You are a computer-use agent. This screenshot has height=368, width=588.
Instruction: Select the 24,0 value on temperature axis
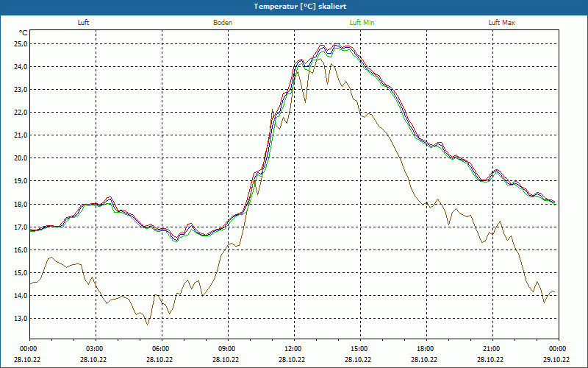pos(21,67)
